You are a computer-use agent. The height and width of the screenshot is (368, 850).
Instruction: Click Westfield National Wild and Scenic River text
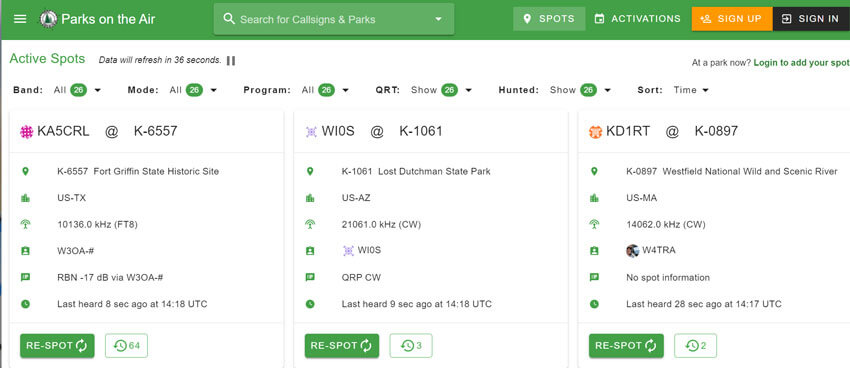point(750,171)
